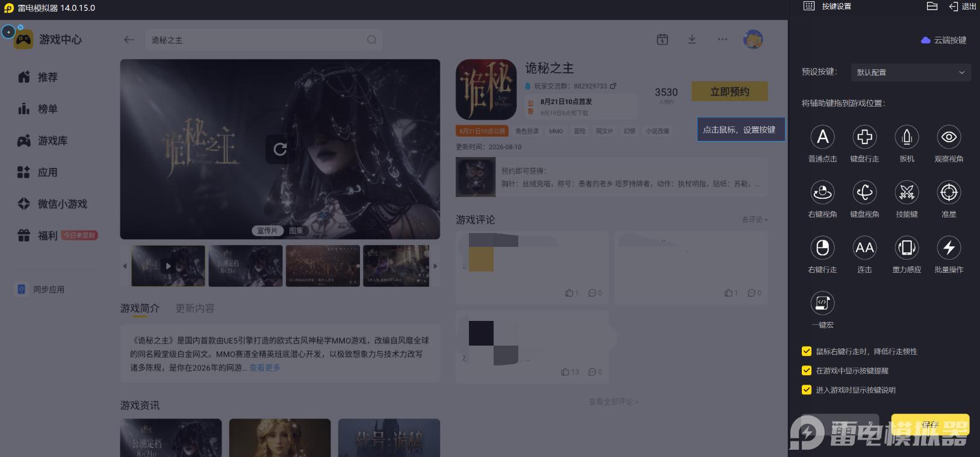The height and width of the screenshot is (457, 980).
Task: Copy the player group number 882929733
Action: click(613, 86)
